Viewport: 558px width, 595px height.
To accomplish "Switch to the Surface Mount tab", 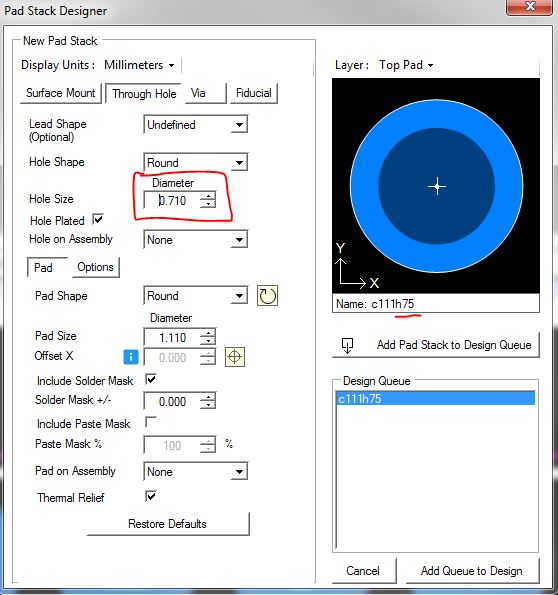I will coord(61,93).
